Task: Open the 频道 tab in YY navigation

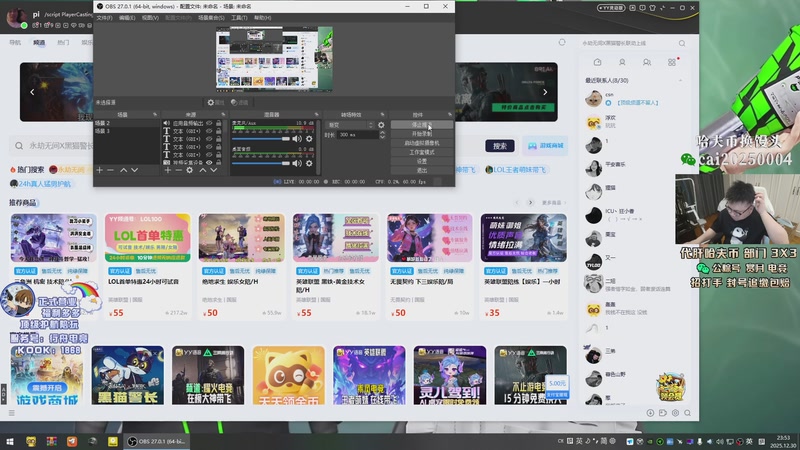Action: click(x=39, y=42)
